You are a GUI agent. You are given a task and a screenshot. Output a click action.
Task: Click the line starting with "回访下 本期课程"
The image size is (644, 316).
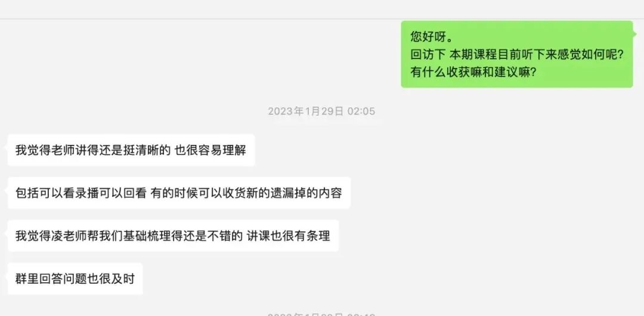(517, 54)
